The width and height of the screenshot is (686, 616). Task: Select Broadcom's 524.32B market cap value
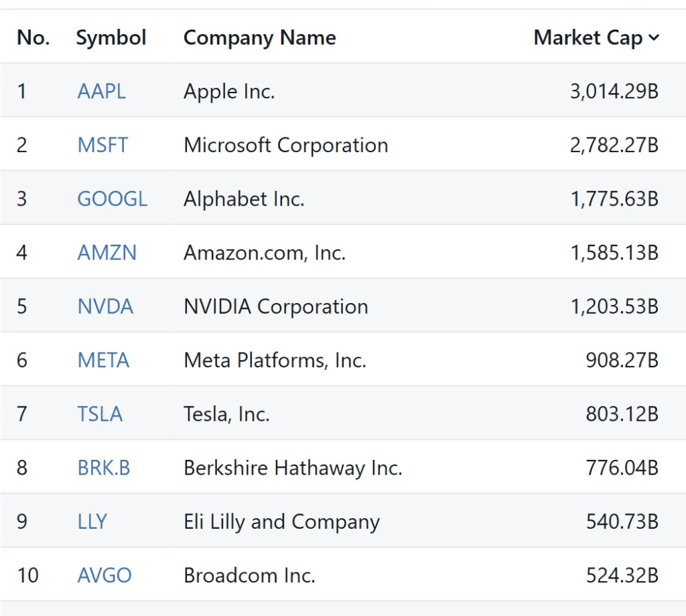point(622,575)
